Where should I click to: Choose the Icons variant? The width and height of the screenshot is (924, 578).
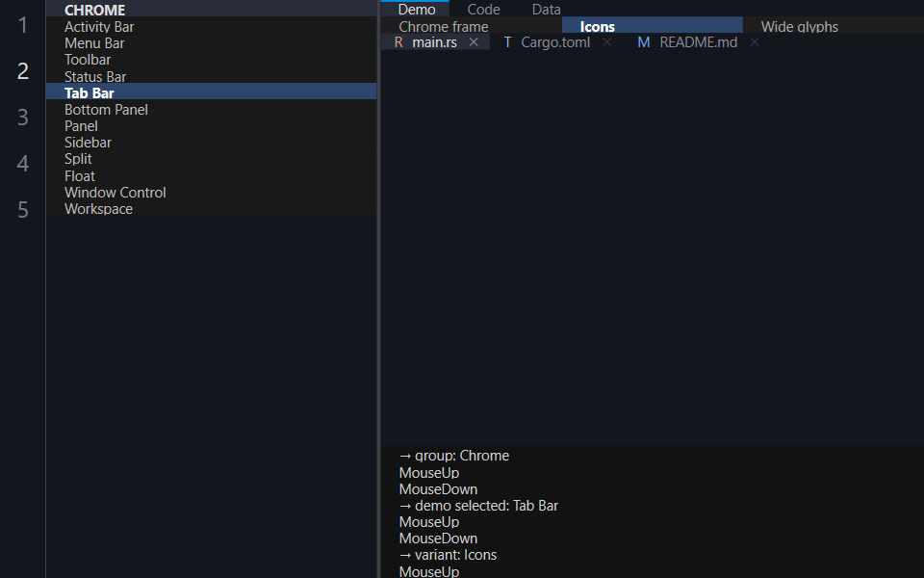point(653,26)
